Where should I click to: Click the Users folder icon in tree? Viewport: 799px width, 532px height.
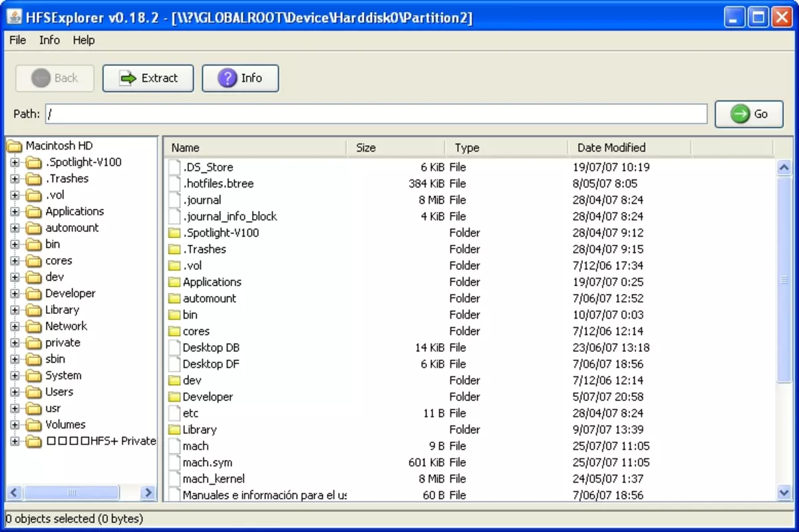click(x=34, y=392)
